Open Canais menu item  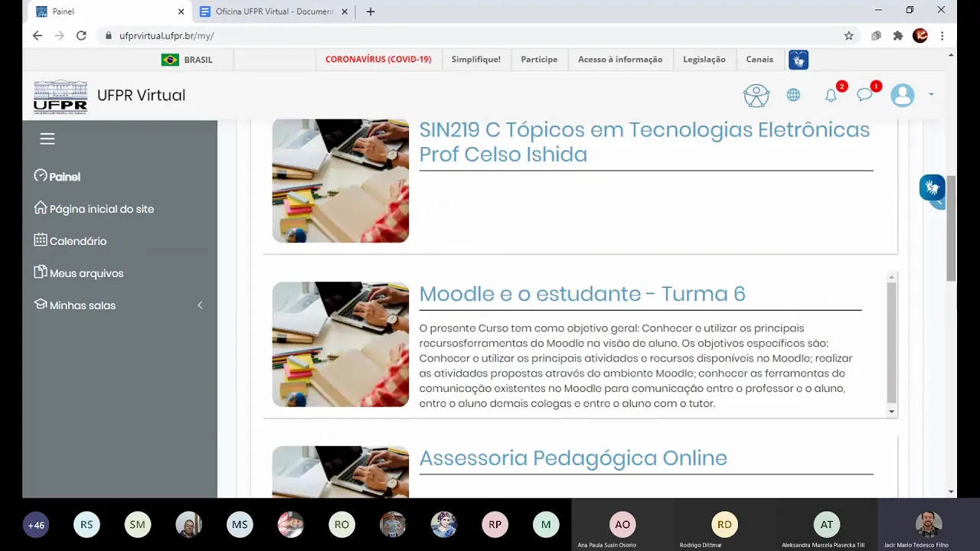point(759,59)
